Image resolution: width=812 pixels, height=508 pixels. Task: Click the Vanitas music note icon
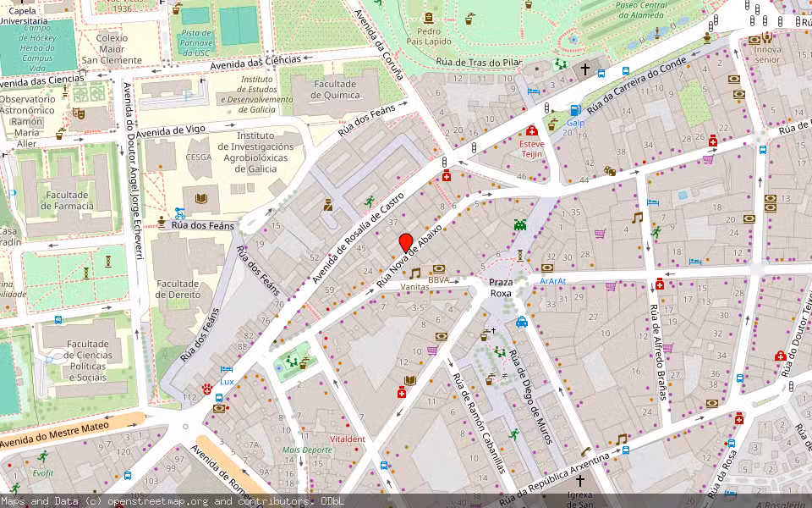pyautogui.click(x=414, y=273)
